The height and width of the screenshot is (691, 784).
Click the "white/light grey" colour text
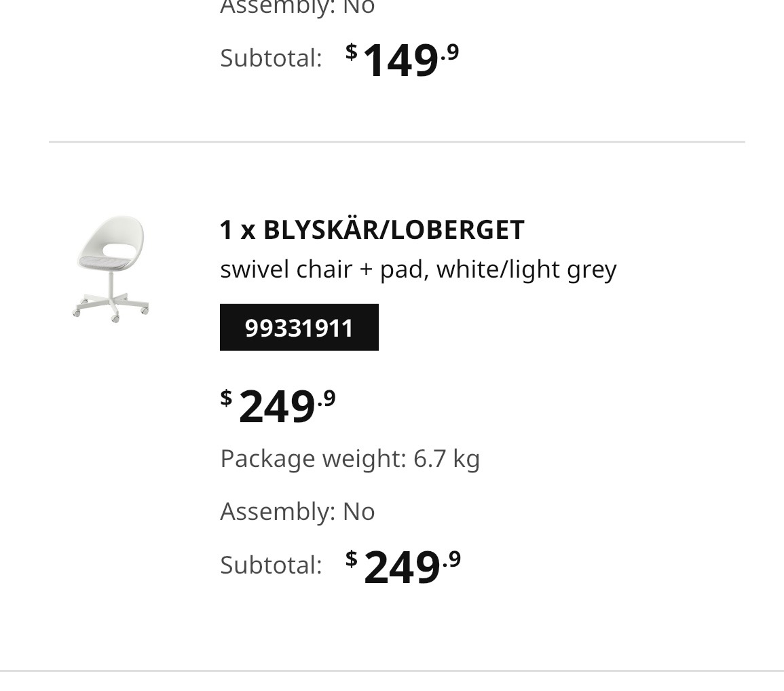pos(526,269)
